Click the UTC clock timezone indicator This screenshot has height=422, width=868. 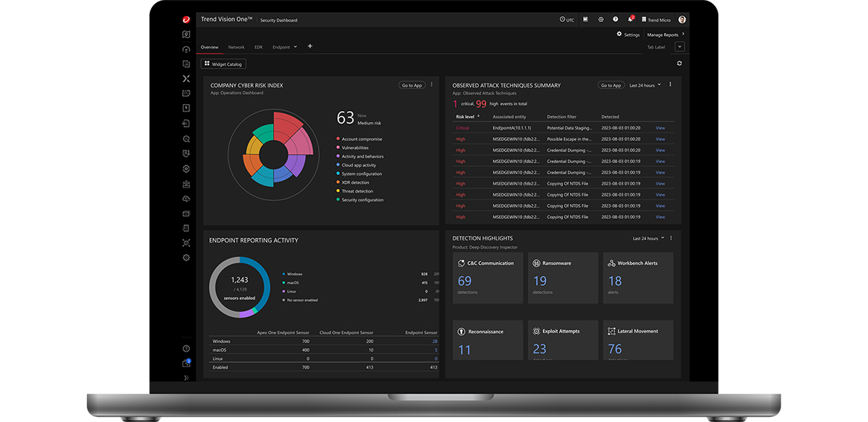click(567, 20)
